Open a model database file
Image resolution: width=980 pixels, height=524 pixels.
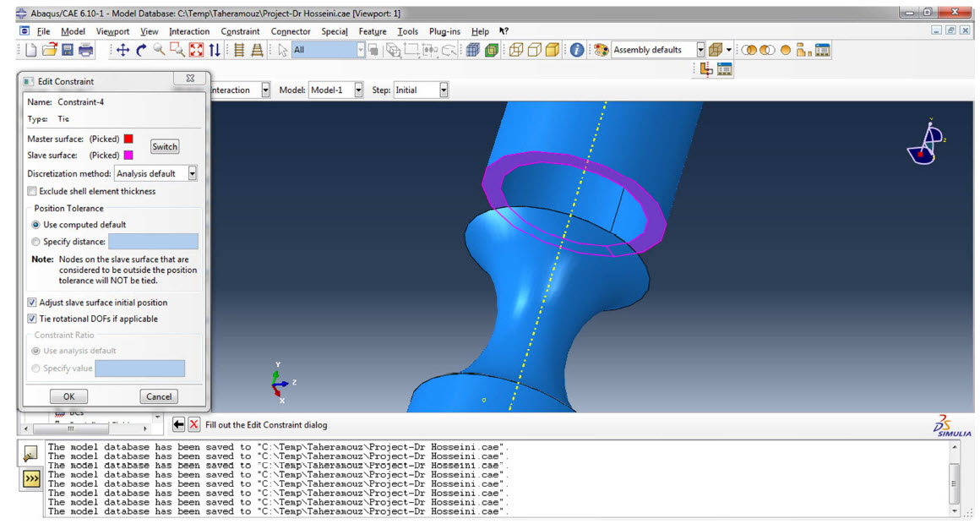[x=49, y=50]
